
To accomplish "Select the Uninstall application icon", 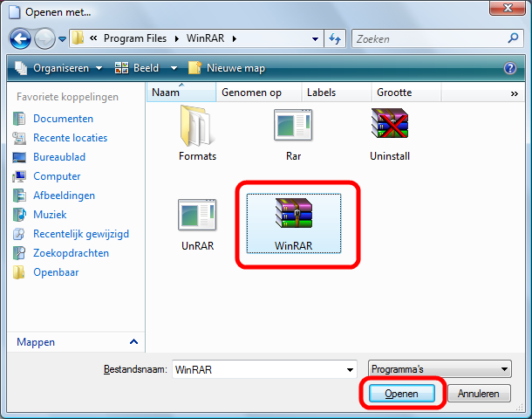I will point(390,123).
